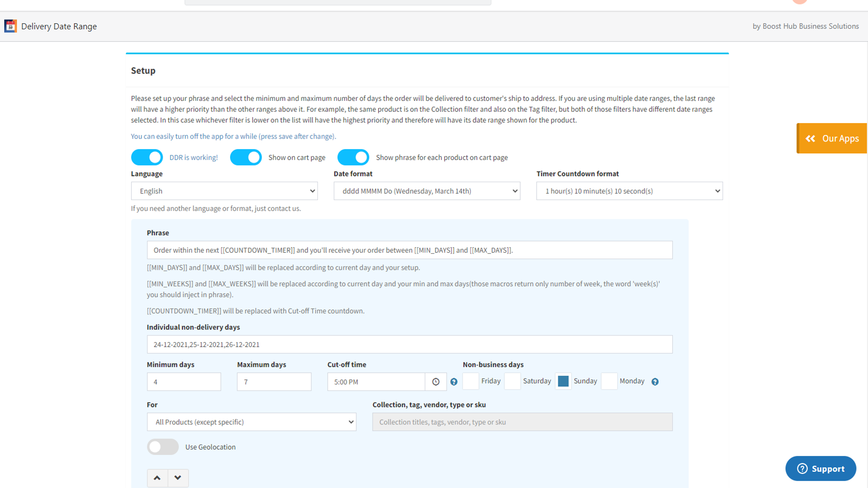Expand the Date format dropdown
The image size is (868, 488).
[427, 191]
